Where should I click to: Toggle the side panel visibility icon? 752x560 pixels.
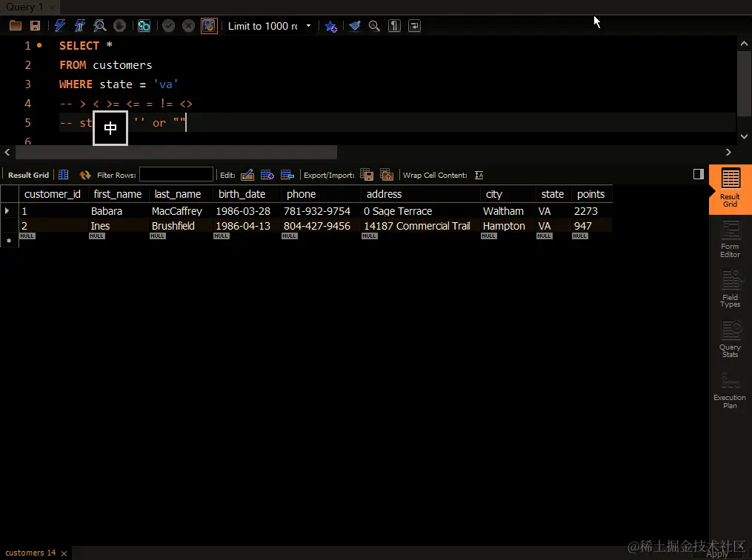[698, 174]
